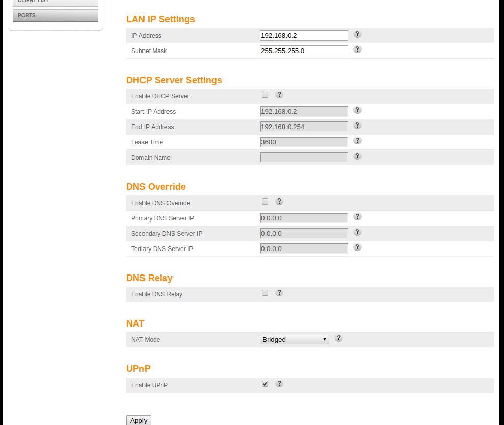Show help for Enable UPnP
Viewport: 504px width, 425px height.
coord(279,384)
